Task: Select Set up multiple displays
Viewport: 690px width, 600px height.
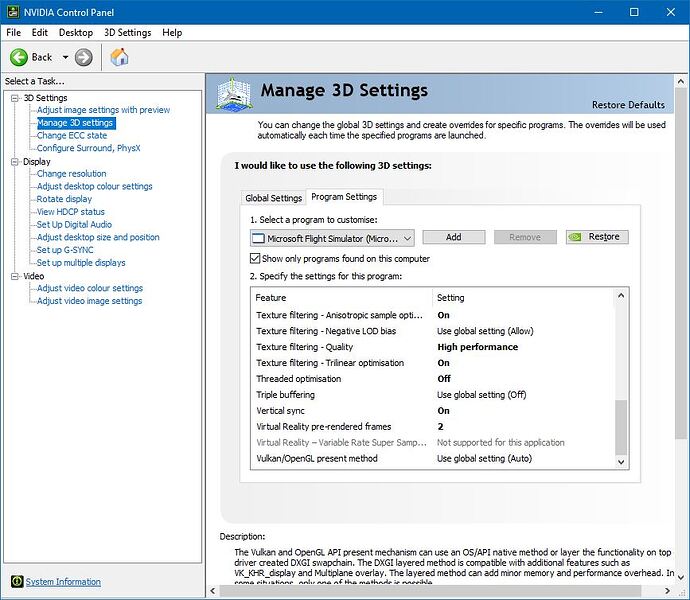Action: click(x=81, y=263)
